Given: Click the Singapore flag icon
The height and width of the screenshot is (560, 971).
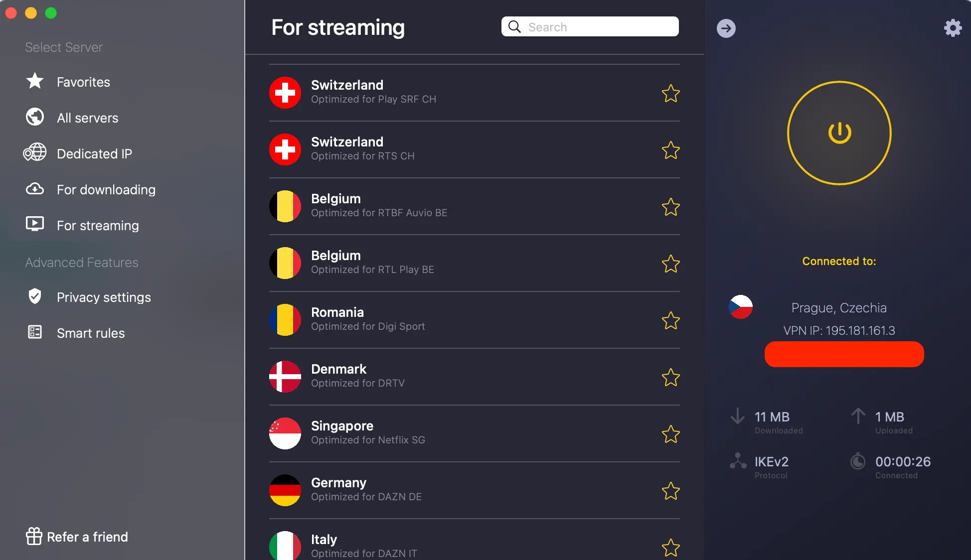Looking at the screenshot, I should [x=285, y=433].
